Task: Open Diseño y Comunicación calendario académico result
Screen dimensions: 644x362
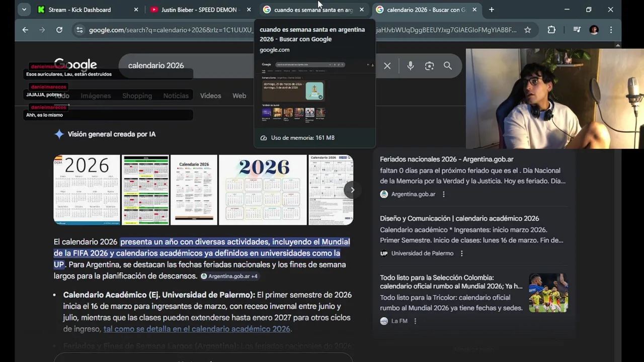Action: pos(459,218)
